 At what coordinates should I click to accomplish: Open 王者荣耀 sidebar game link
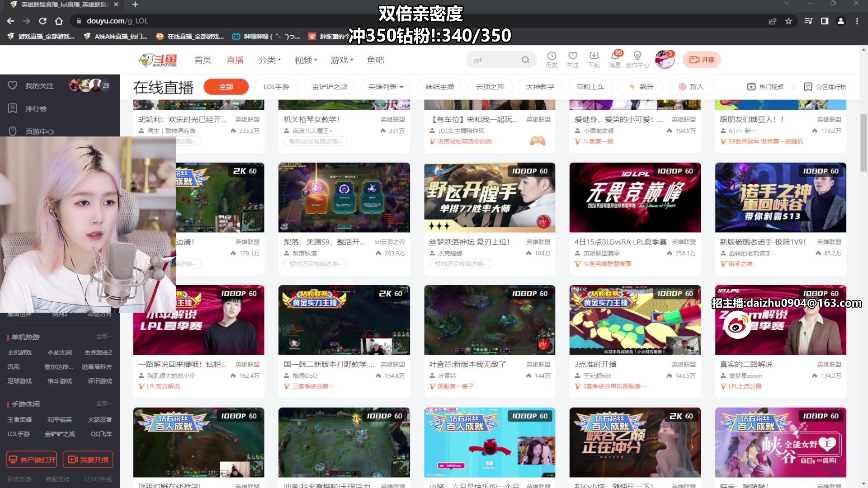19,419
